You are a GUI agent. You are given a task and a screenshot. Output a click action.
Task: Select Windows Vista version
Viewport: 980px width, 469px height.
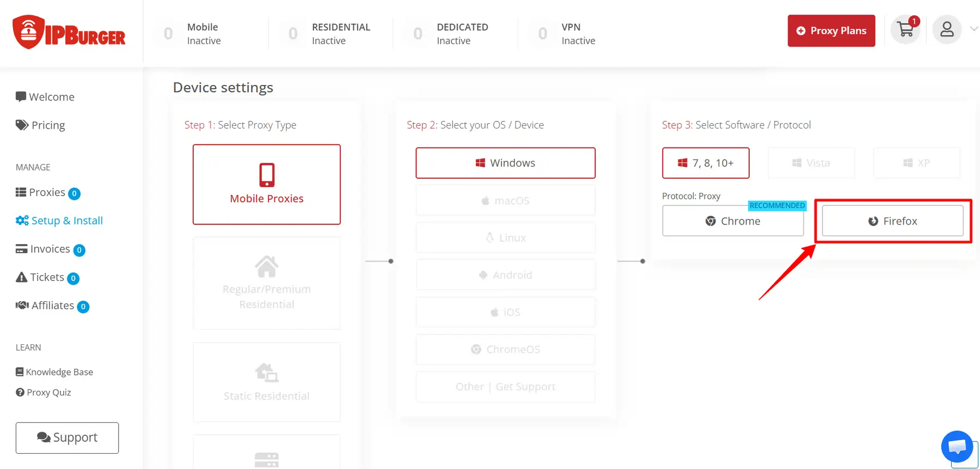(811, 163)
